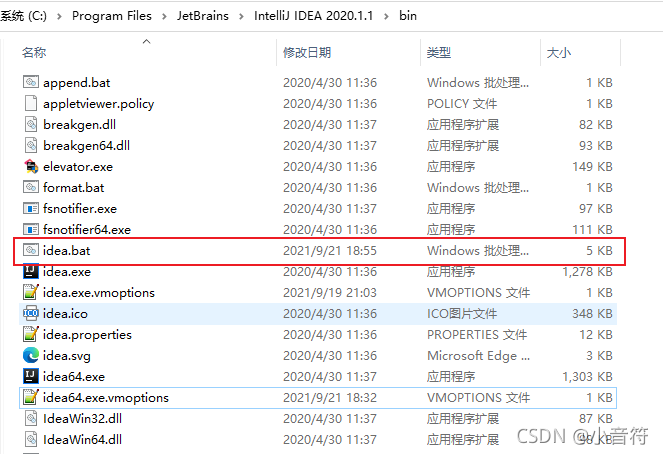The height and width of the screenshot is (454, 663).
Task: Click the IdeaWin64.dll file icon
Action: 30,439
